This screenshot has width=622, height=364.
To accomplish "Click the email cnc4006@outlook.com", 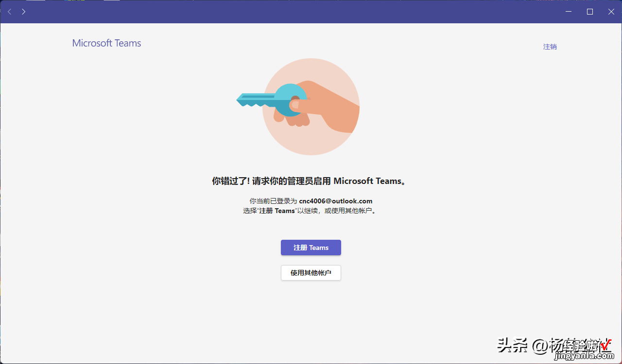I will [336, 201].
